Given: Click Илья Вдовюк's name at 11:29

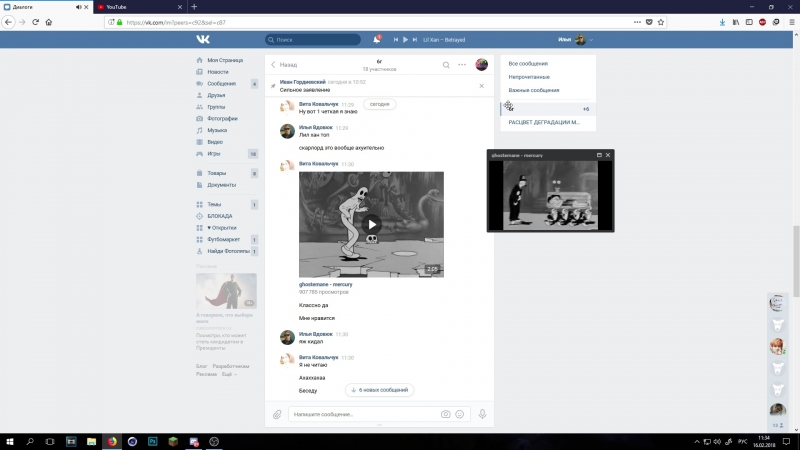Looking at the screenshot, I should click(316, 128).
